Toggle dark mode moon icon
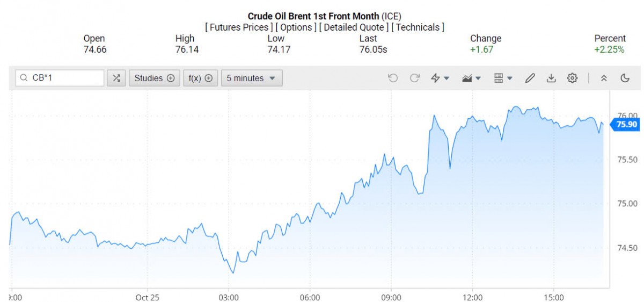The width and height of the screenshot is (644, 302). [x=625, y=78]
